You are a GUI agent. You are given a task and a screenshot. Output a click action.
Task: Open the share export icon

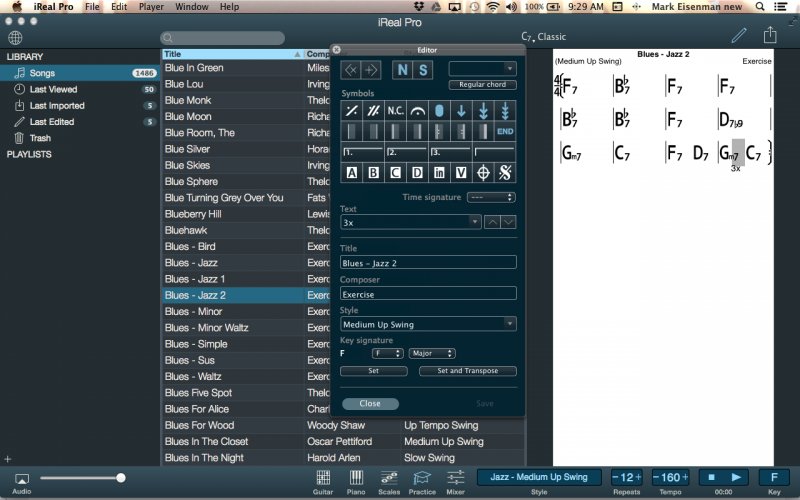coord(770,35)
